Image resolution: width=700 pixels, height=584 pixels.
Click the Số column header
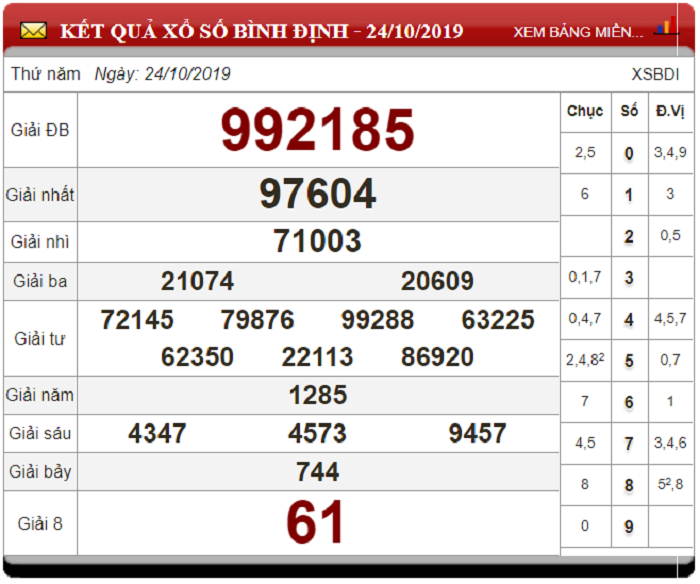[x=629, y=110]
